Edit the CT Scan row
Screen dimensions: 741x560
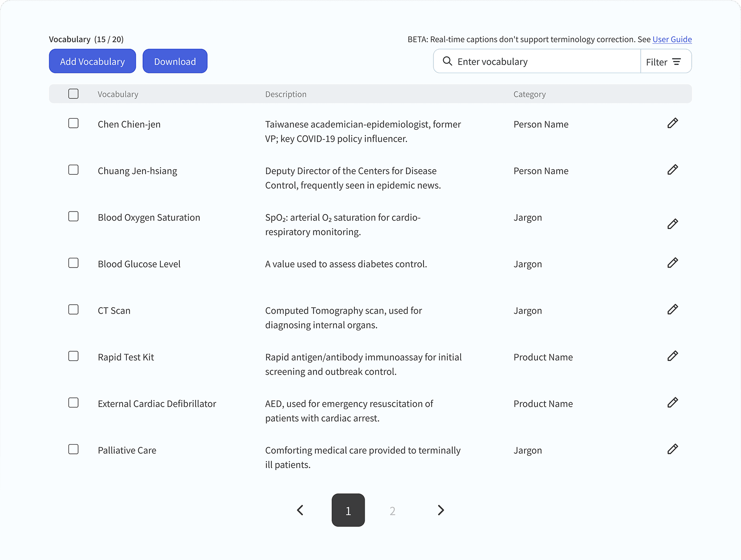(673, 309)
